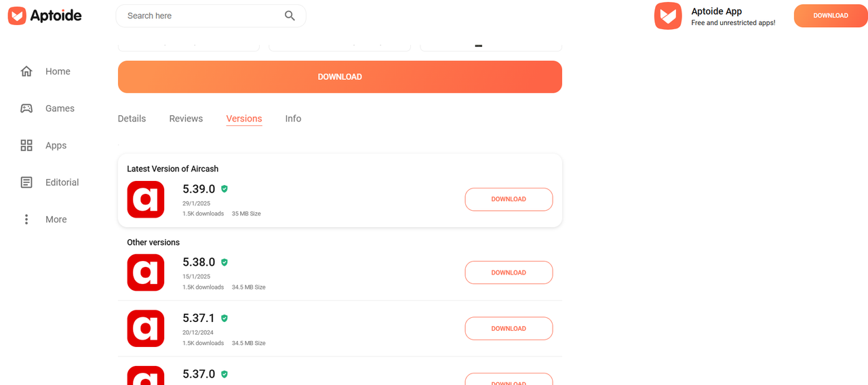
Task: Click trusted badge beside version 5.38.0
Action: pos(224,262)
